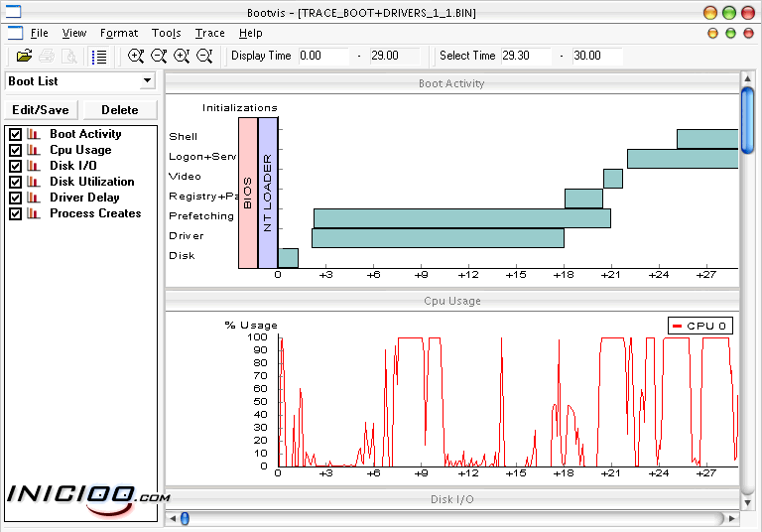Open a trace file with the folder icon

pyautogui.click(x=24, y=56)
